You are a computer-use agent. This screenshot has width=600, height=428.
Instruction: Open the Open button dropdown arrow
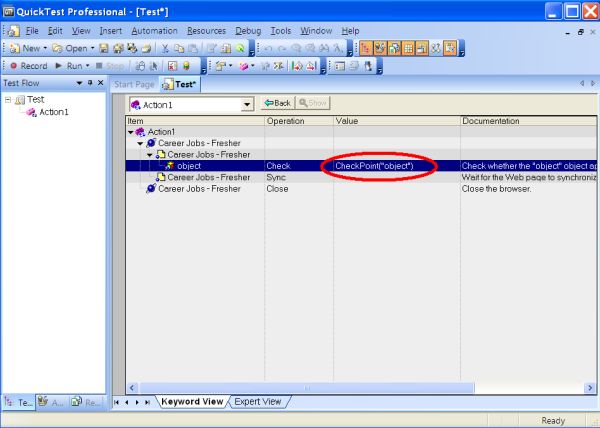click(93, 48)
